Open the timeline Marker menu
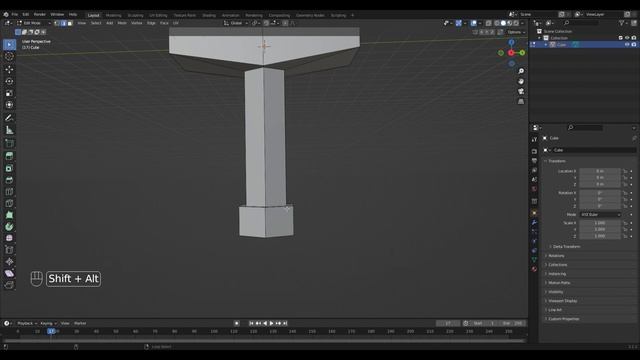 (80, 323)
